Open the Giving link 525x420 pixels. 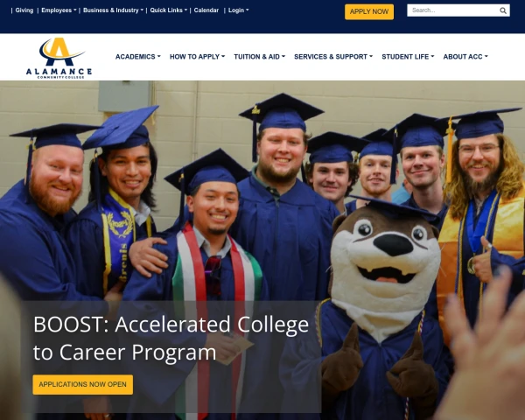(x=24, y=10)
